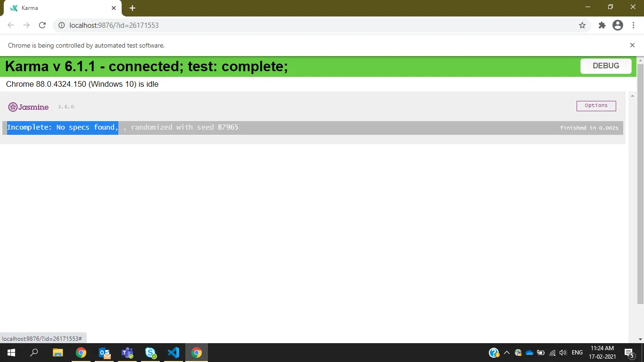The image size is (644, 362).
Task: Open Skype from the taskbar
Action: (x=150, y=353)
